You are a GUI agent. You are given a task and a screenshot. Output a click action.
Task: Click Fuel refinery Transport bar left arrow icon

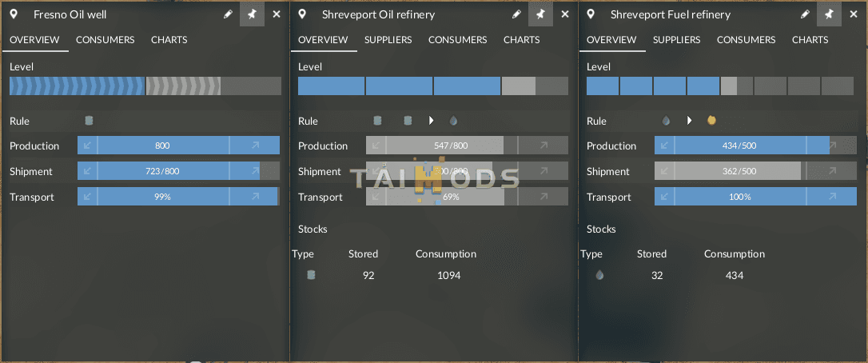(x=664, y=197)
